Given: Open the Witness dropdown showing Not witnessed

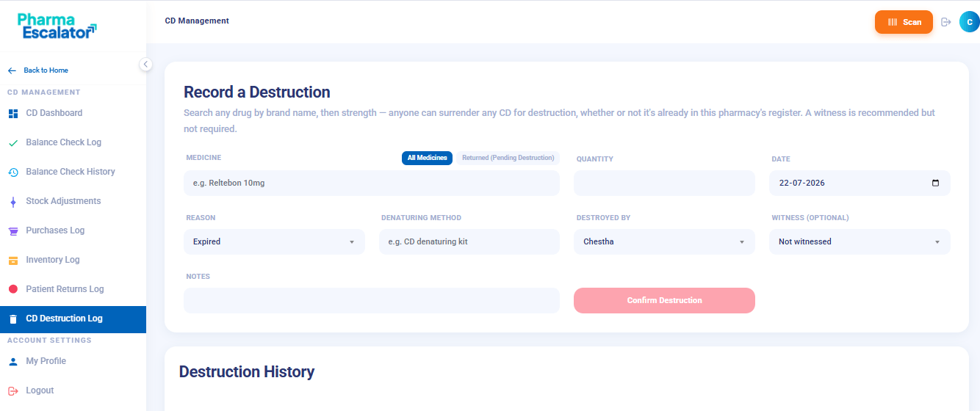Looking at the screenshot, I should [860, 241].
